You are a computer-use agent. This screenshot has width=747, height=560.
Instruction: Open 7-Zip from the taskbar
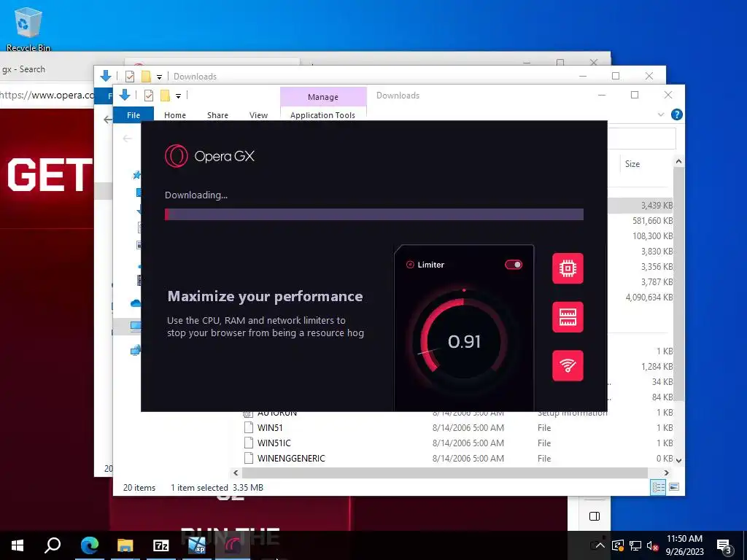click(161, 545)
